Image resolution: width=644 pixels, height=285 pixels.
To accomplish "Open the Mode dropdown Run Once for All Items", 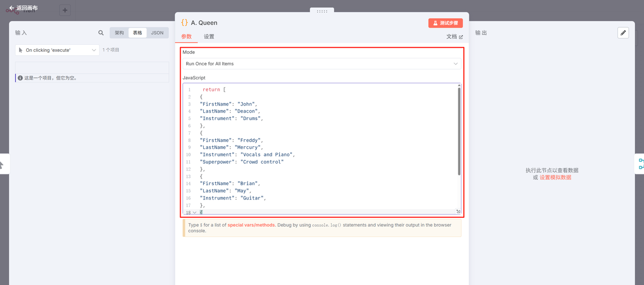I will coord(321,64).
